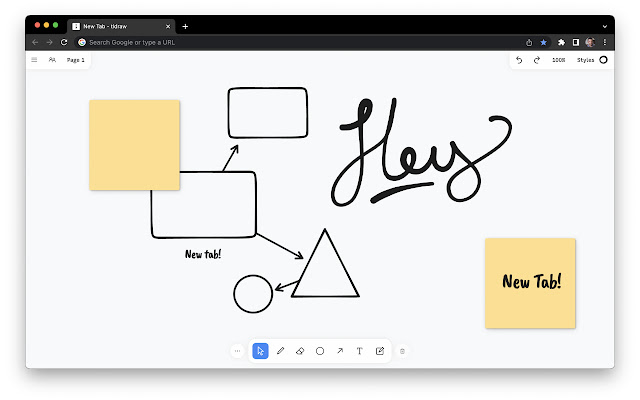Click the yellow New Tab! sticky note
Image resolution: width=640 pixels, height=400 pixels.
[x=530, y=283]
